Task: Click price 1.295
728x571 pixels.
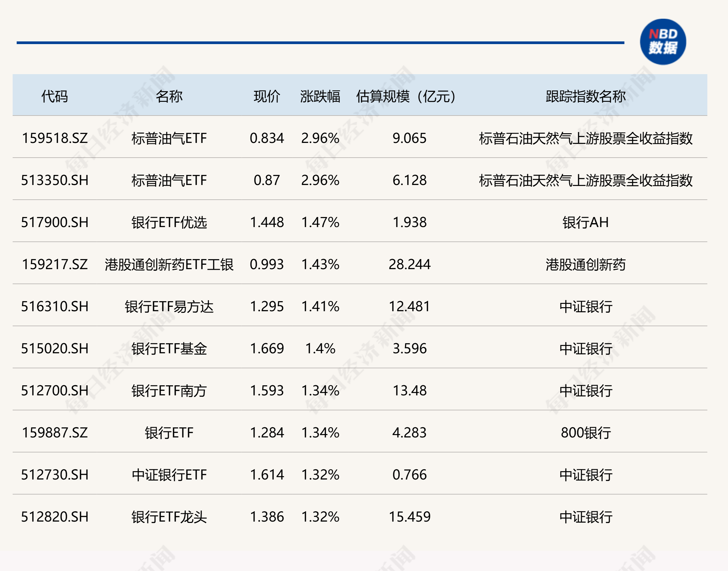Action: [267, 307]
